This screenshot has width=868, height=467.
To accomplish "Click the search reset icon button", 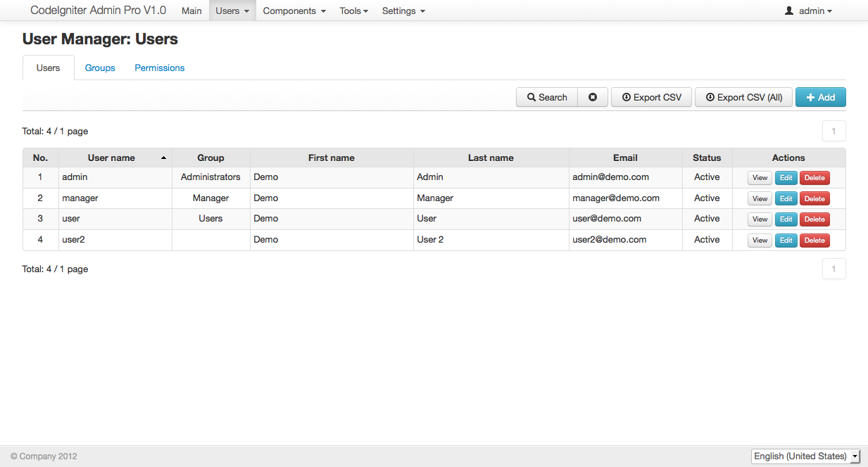I will click(x=593, y=97).
